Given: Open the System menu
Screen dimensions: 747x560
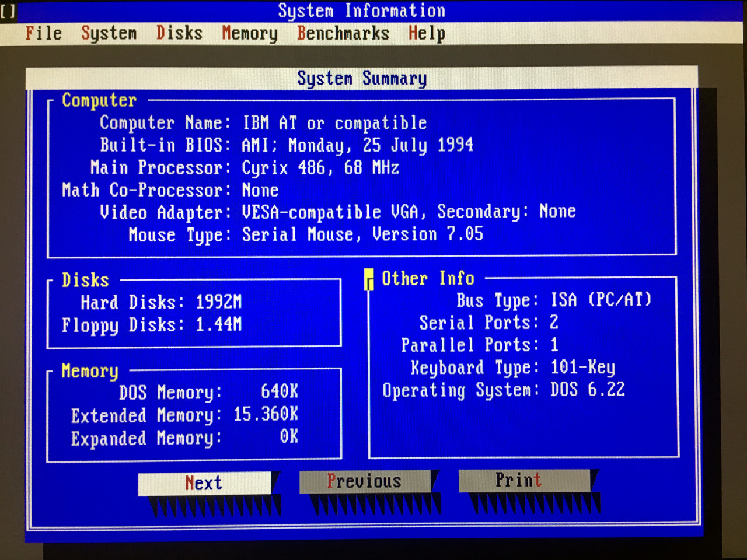Looking at the screenshot, I should click(x=109, y=33).
